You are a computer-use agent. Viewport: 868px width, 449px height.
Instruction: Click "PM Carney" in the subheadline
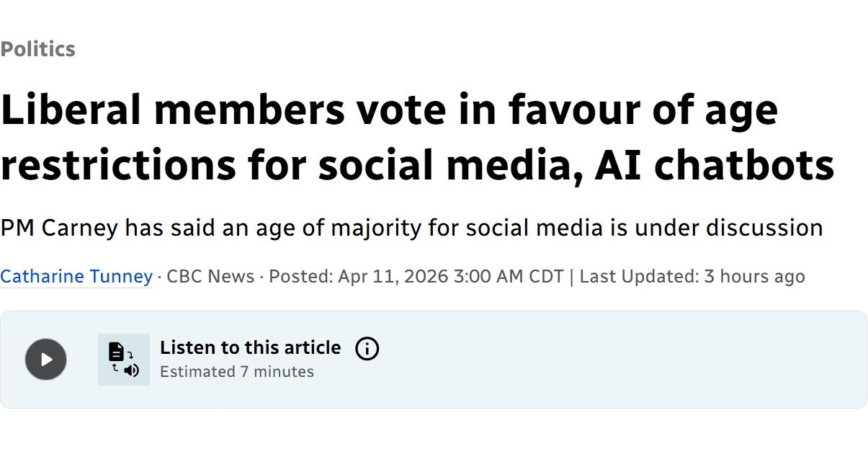(59, 228)
